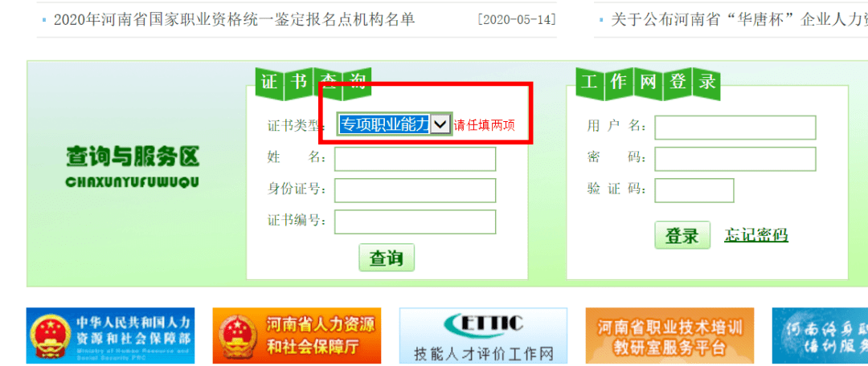Click the 用户名 input field
The image size is (868, 366).
[735, 127]
